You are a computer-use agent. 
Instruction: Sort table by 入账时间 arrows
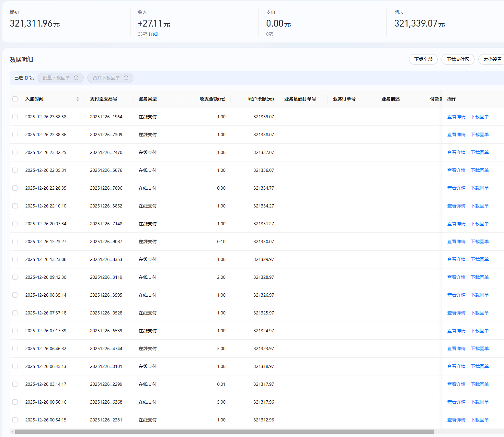(x=78, y=99)
